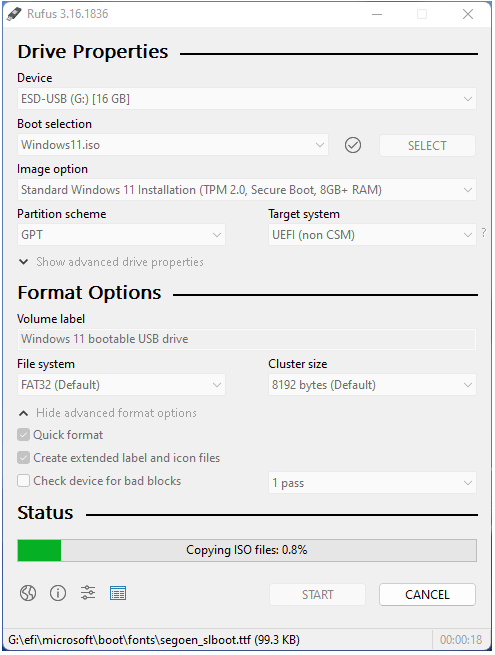Show the log window icon

click(118, 593)
